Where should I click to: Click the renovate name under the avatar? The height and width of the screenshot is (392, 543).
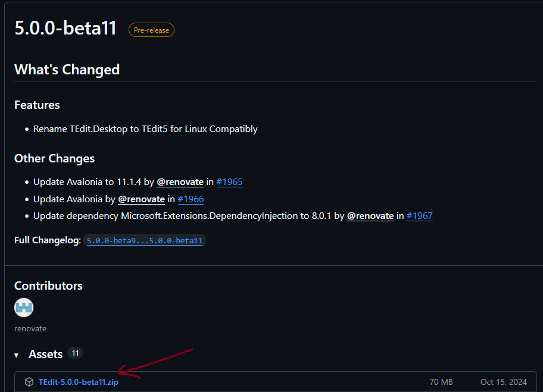click(x=30, y=328)
